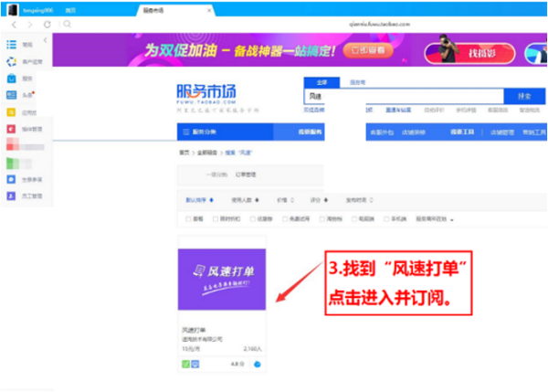
Task: Sort results by 评分
Action: 319,200
